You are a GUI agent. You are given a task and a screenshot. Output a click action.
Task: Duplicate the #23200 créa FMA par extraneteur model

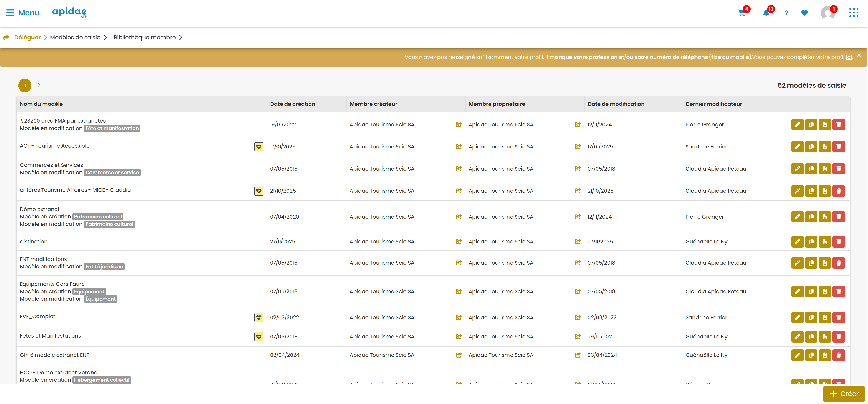tap(811, 125)
